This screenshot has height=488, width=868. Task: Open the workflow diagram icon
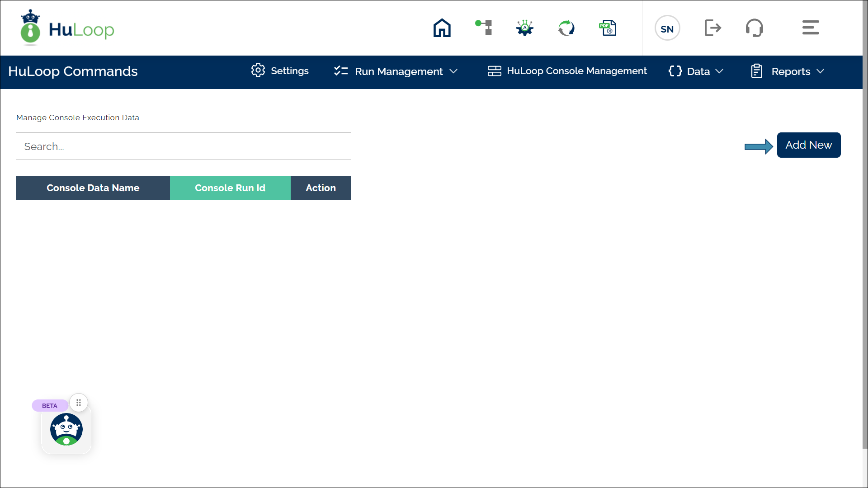click(483, 28)
